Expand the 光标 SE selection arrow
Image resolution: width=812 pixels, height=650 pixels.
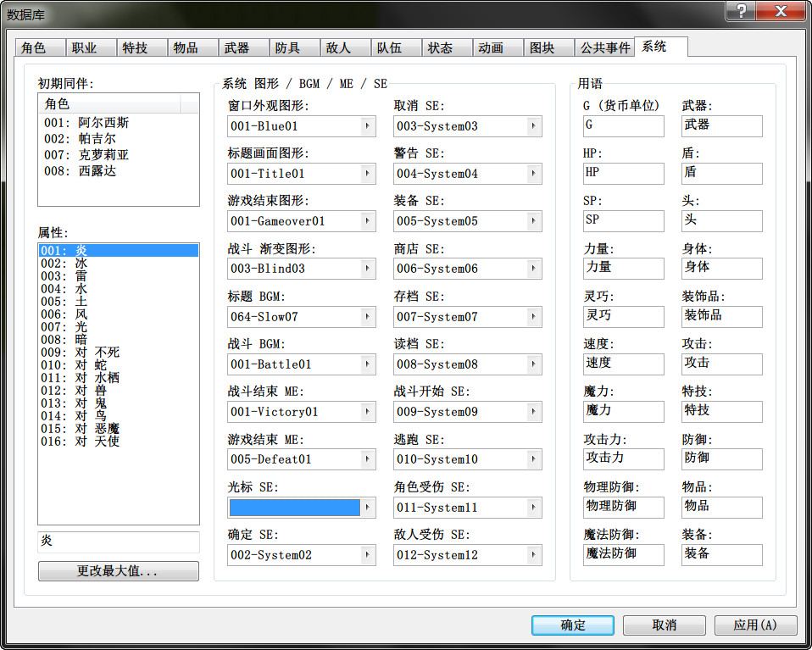tap(368, 508)
